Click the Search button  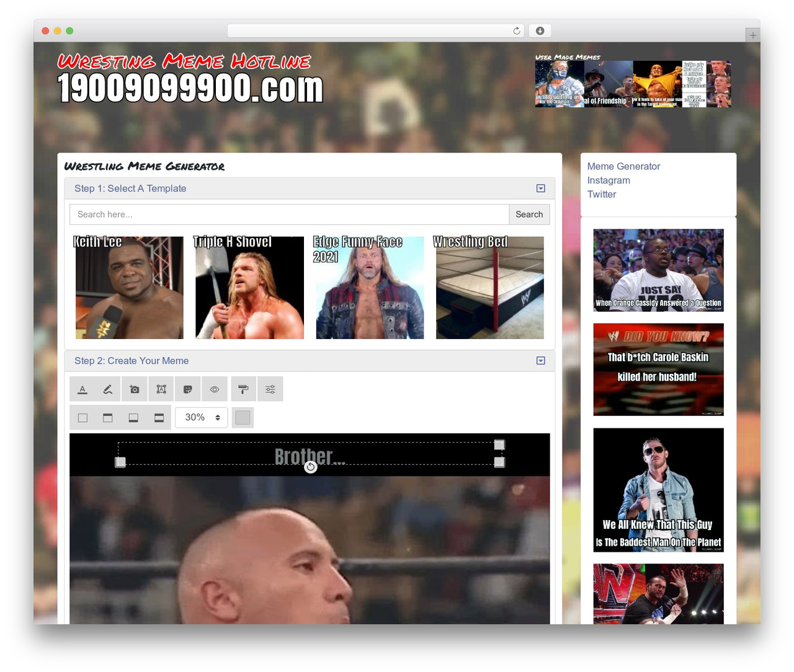coord(529,214)
